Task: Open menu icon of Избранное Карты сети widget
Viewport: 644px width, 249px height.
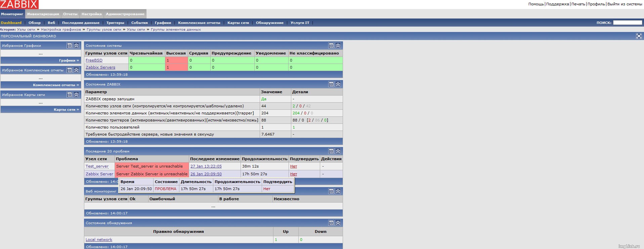Action: click(70, 95)
